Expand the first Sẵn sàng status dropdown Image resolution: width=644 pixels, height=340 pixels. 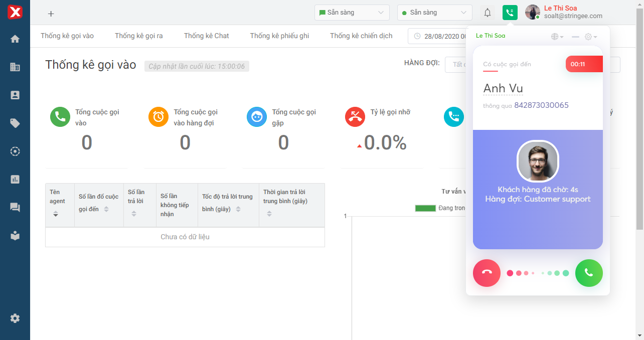point(352,13)
